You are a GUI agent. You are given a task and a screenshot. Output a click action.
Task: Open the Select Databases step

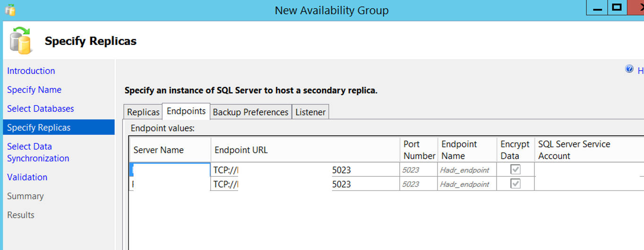[x=41, y=109]
